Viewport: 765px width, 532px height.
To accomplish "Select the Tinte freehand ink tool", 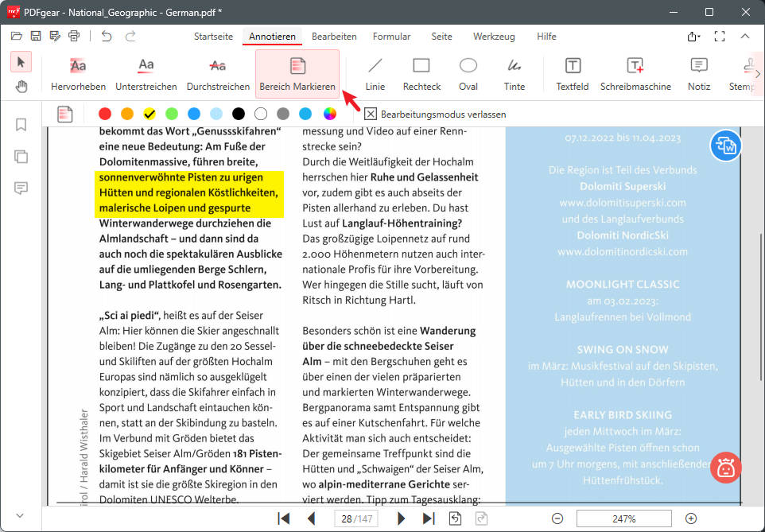I will (x=514, y=72).
